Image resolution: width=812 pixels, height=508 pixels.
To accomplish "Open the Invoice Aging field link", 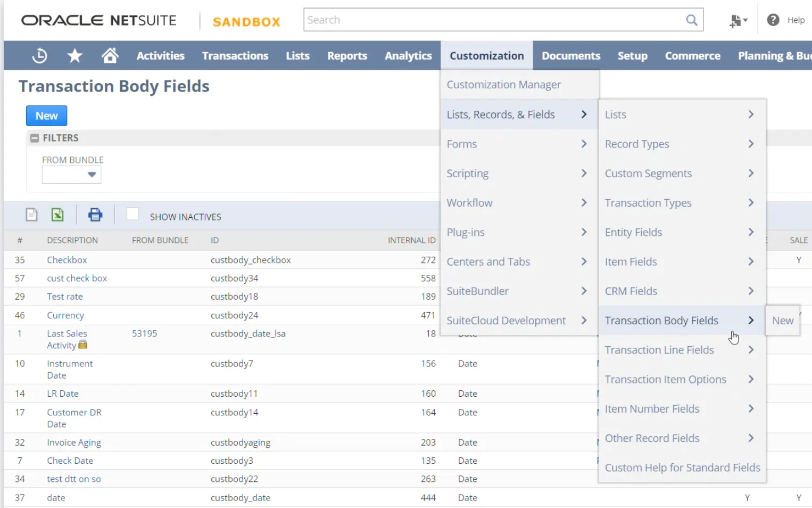I will [x=74, y=443].
